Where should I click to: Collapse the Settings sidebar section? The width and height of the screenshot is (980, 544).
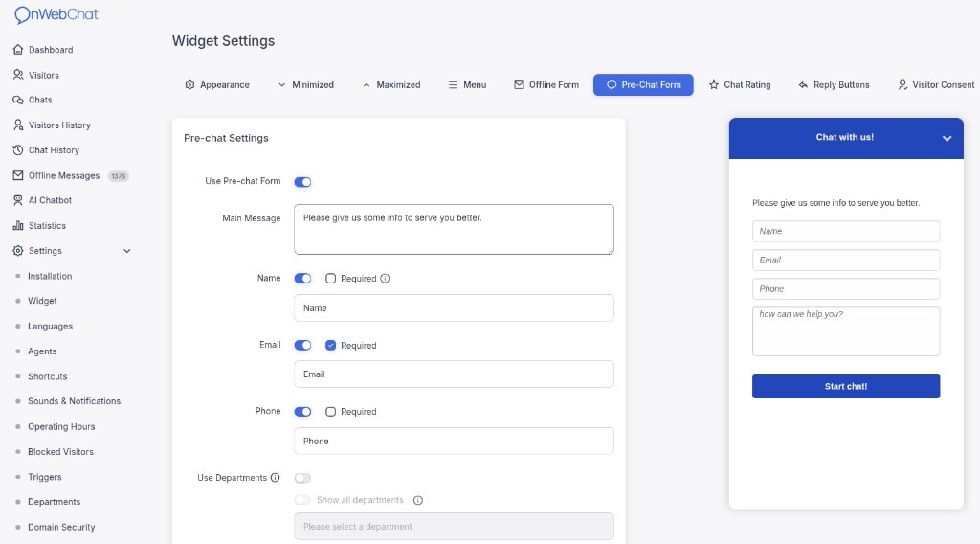[127, 251]
